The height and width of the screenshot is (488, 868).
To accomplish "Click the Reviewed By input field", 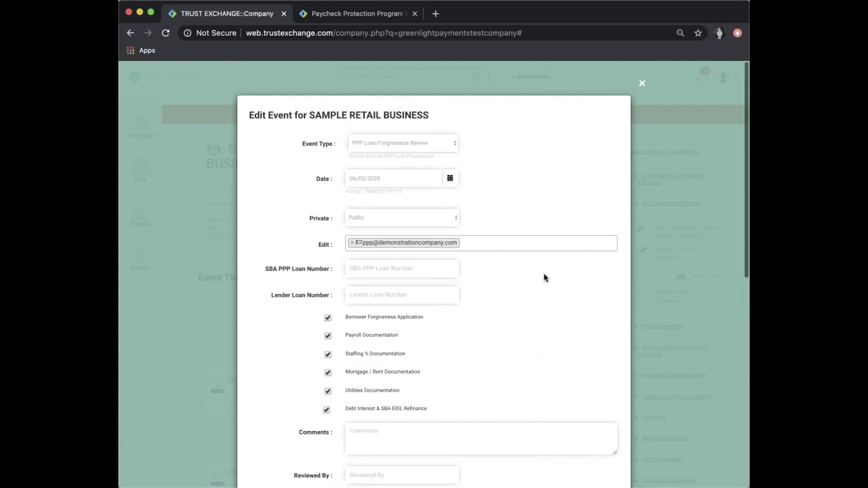I will [402, 475].
